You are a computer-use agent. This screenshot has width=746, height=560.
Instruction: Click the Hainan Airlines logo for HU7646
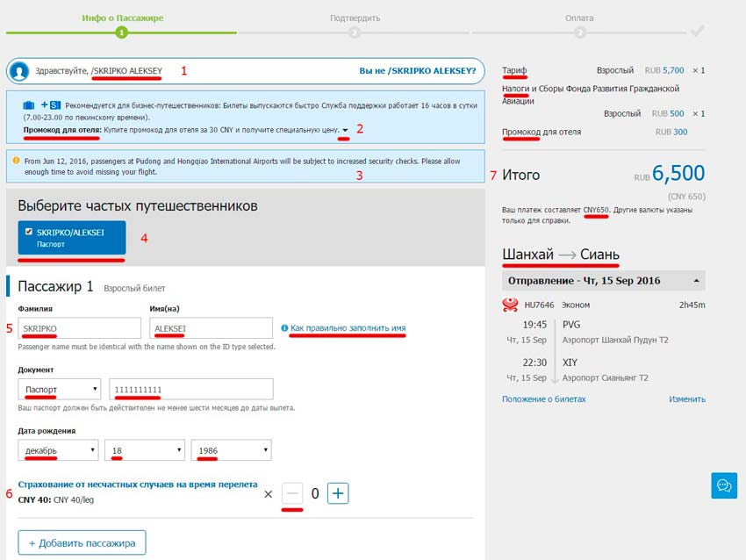pos(510,305)
